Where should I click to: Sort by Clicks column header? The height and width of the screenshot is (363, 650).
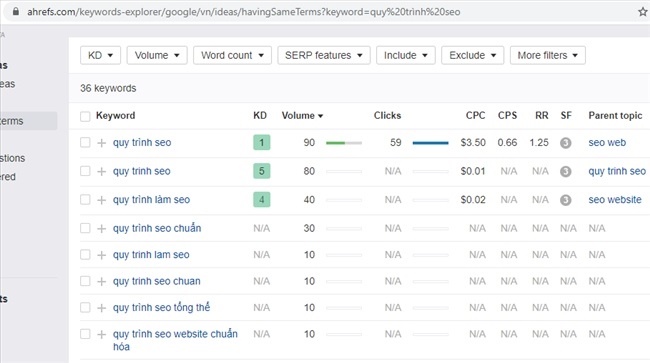click(x=387, y=116)
